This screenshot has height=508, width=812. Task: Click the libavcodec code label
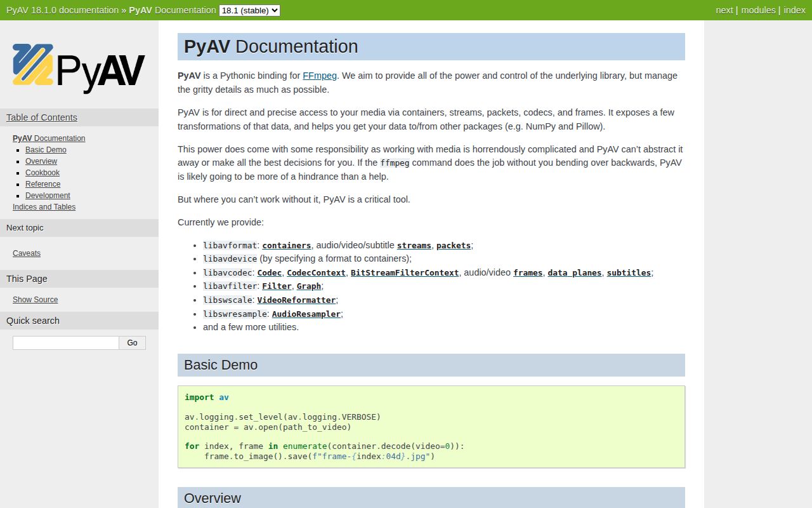[228, 273]
